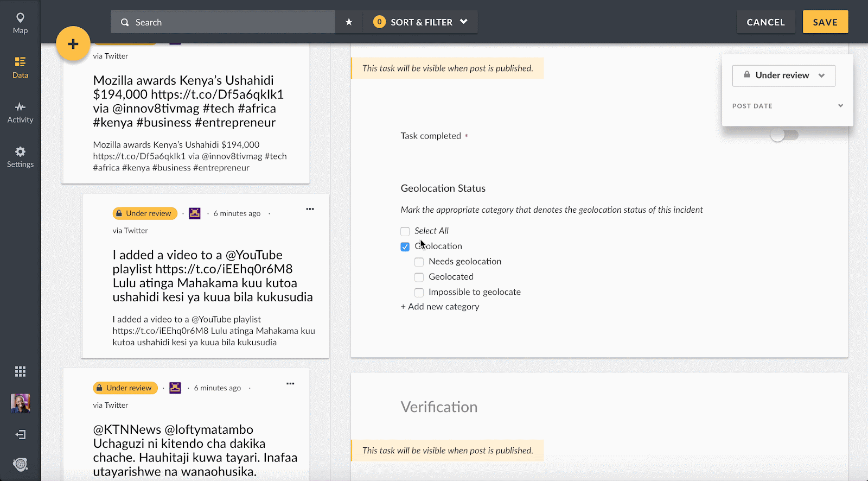Open the @KTNNews @loftymatambo post

tap(195, 451)
